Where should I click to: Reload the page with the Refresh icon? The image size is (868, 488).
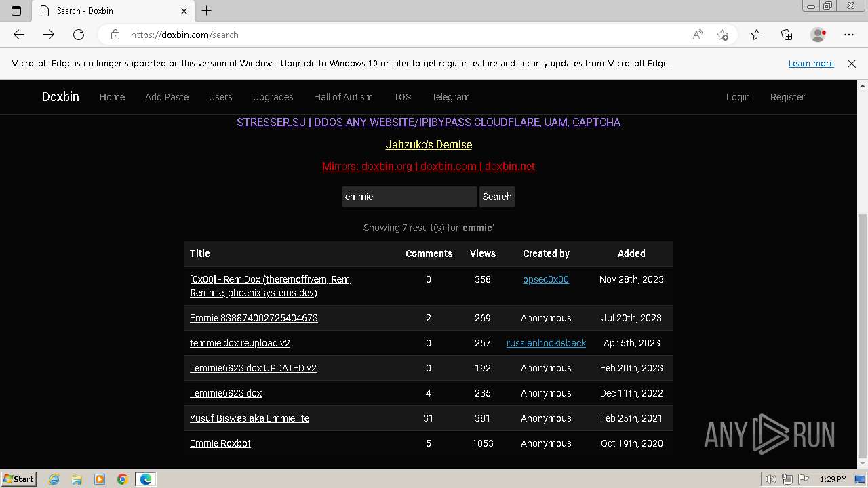(79, 35)
